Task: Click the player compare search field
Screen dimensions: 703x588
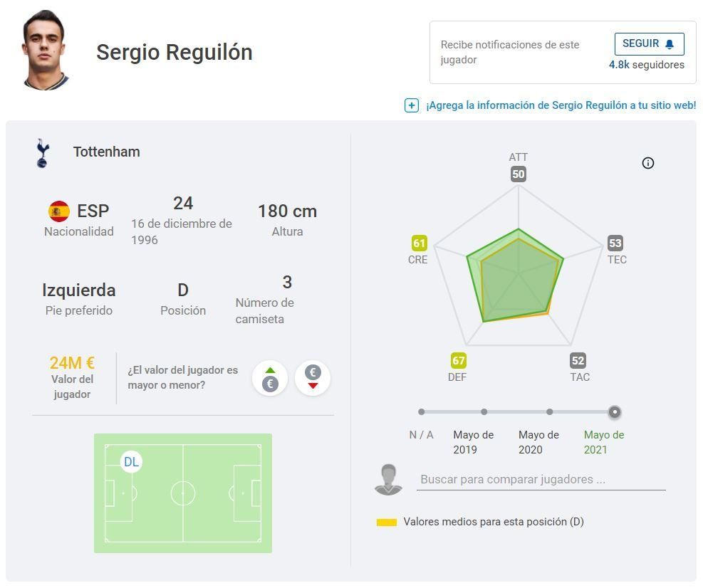Action: pos(541,479)
